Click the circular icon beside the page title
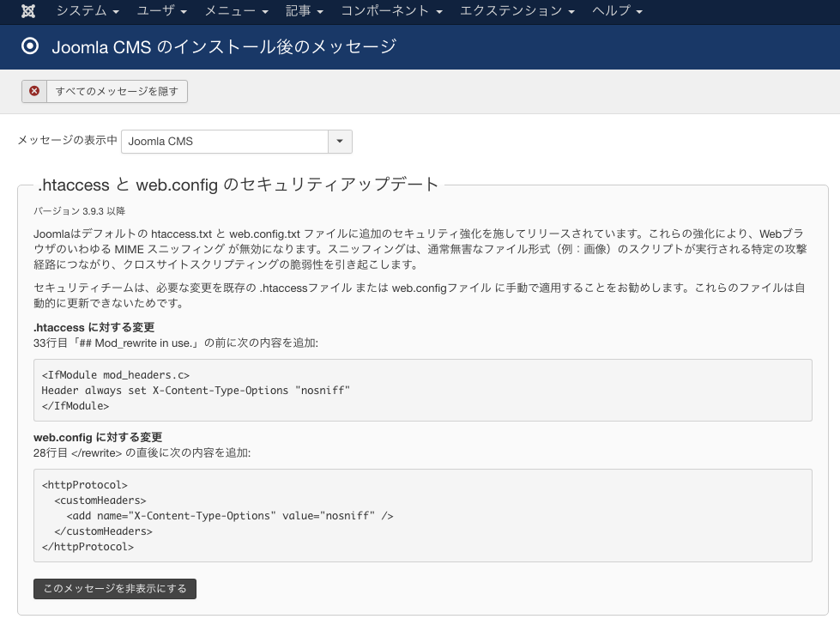The image size is (840, 625). 31,46
